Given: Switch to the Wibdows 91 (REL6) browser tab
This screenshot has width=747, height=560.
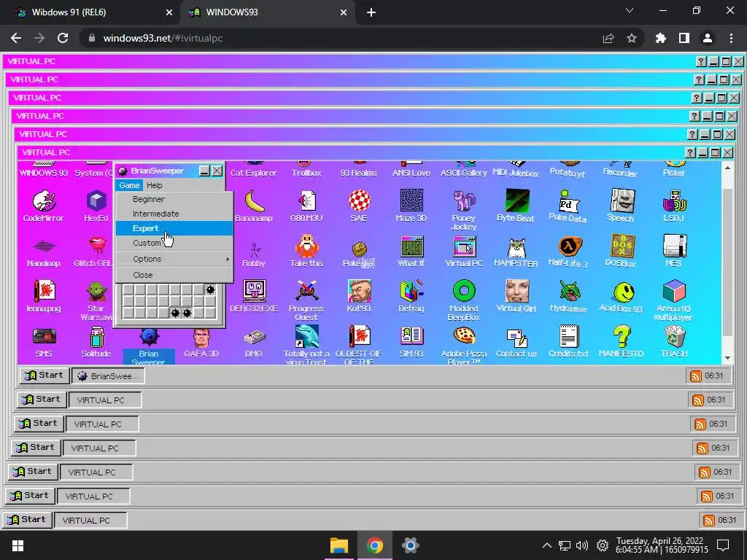Looking at the screenshot, I should coord(94,12).
